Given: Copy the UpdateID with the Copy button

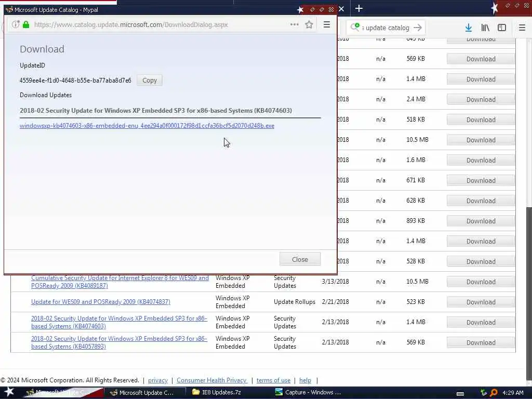Looking at the screenshot, I should click(150, 81).
